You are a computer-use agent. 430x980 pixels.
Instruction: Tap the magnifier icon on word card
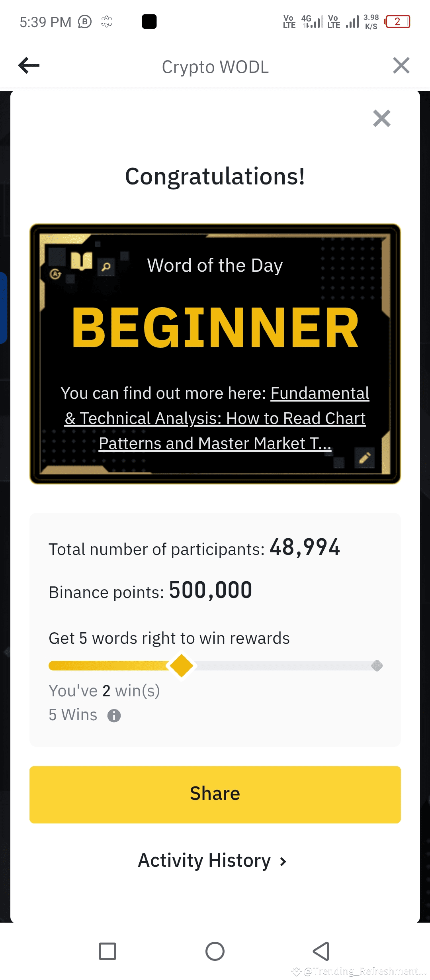106,267
